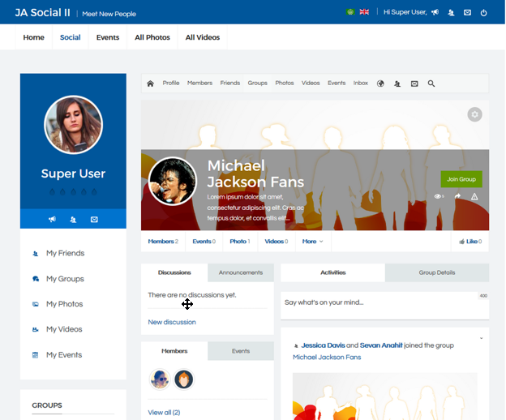The width and height of the screenshot is (506, 420).
Task: Open All Photos in main menu
Action: [x=152, y=37]
